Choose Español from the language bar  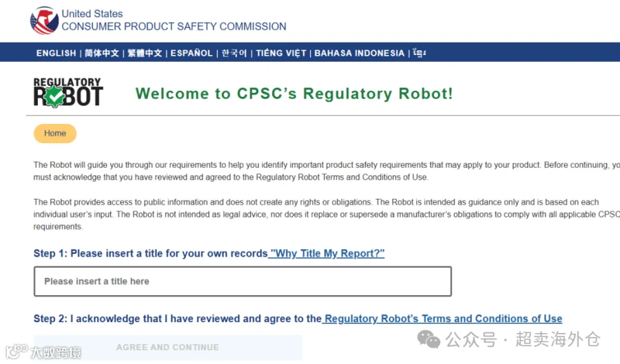coord(192,53)
